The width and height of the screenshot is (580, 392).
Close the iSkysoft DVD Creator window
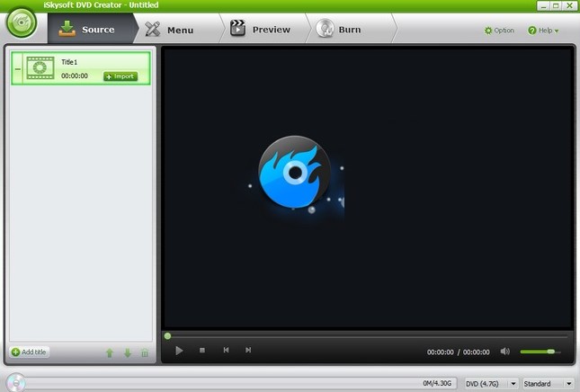(569, 5)
